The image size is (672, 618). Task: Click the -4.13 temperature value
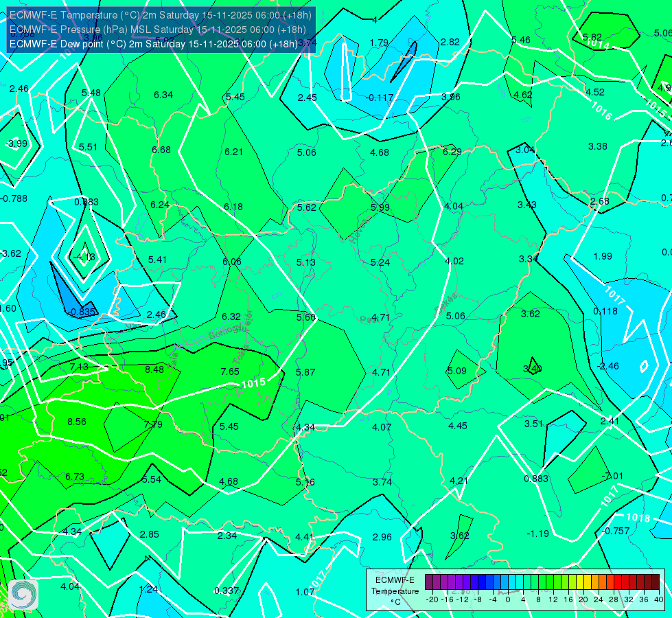pos(84,256)
